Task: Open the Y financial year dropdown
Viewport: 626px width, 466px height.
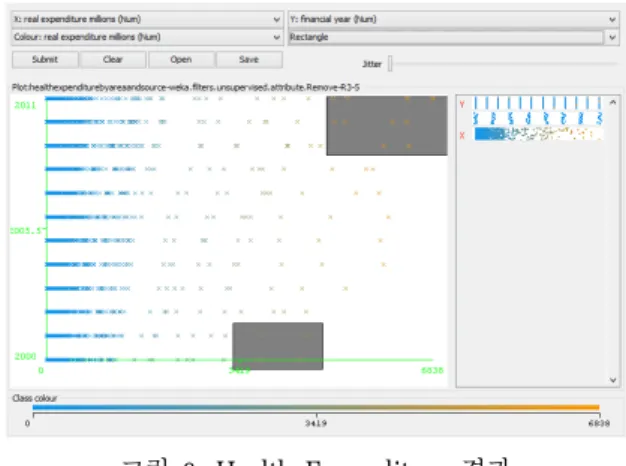Action: coord(454,19)
